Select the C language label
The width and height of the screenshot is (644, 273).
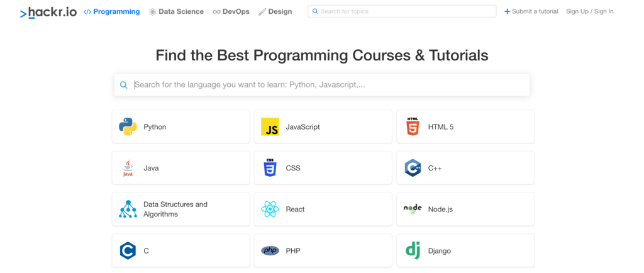(146, 250)
